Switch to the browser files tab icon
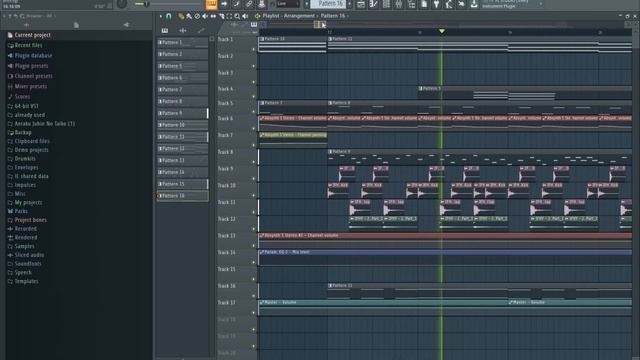The image size is (640, 360). click(x=76, y=25)
